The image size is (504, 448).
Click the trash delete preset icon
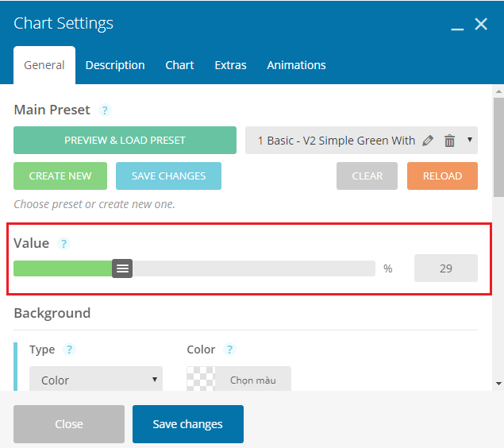click(x=449, y=141)
